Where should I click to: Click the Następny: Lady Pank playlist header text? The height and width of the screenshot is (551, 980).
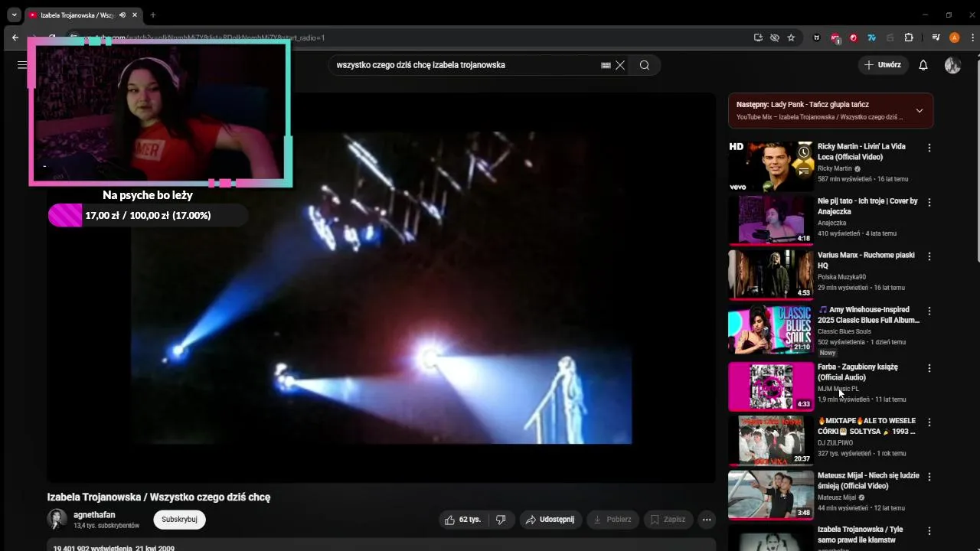802,104
